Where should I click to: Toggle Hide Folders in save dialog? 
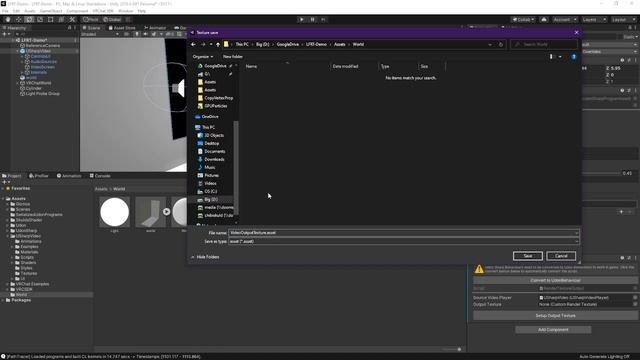tap(205, 257)
